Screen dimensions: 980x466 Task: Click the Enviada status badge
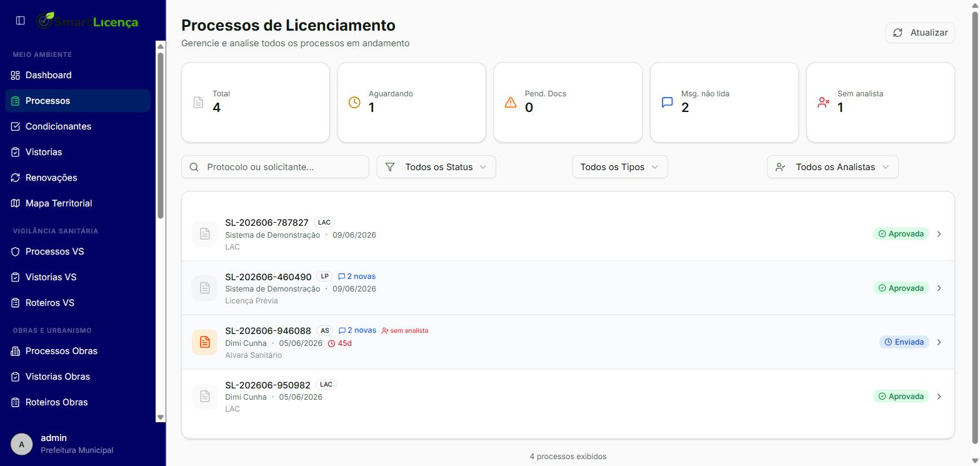point(904,342)
